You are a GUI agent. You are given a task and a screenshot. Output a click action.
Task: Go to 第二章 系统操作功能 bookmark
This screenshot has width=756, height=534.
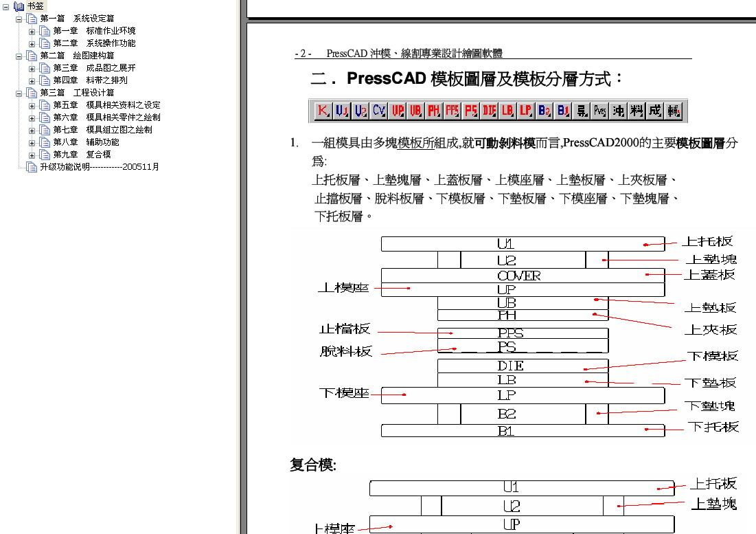click(95, 43)
